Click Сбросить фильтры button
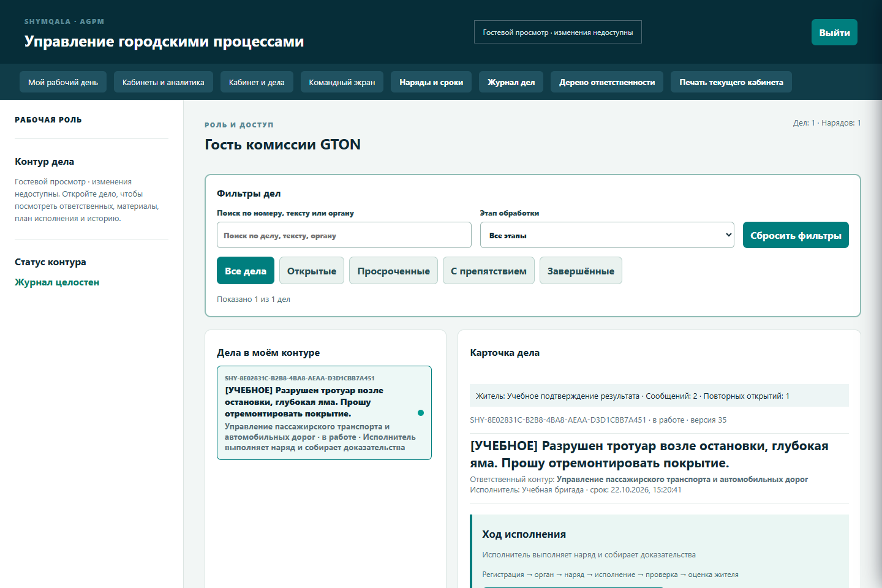Screen dimensions: 882x588 [x=796, y=235]
